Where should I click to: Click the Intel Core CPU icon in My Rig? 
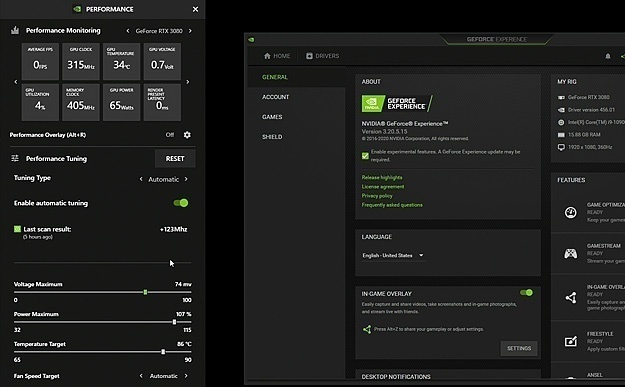click(x=561, y=122)
